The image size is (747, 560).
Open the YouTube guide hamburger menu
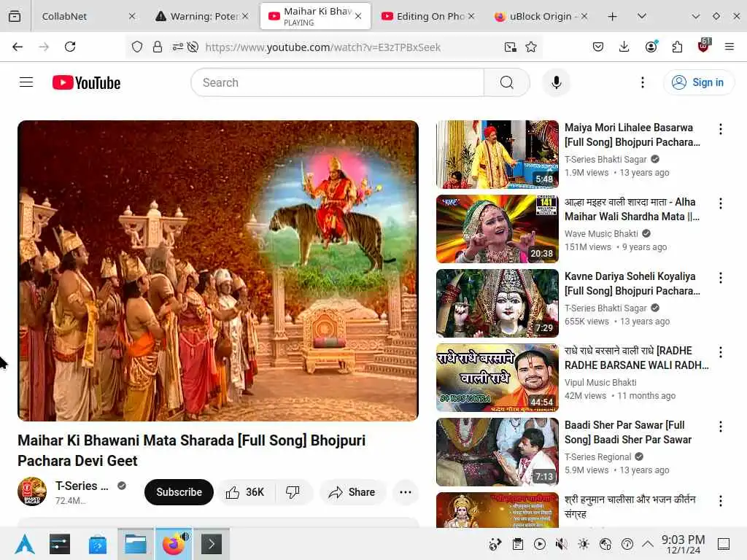point(26,82)
